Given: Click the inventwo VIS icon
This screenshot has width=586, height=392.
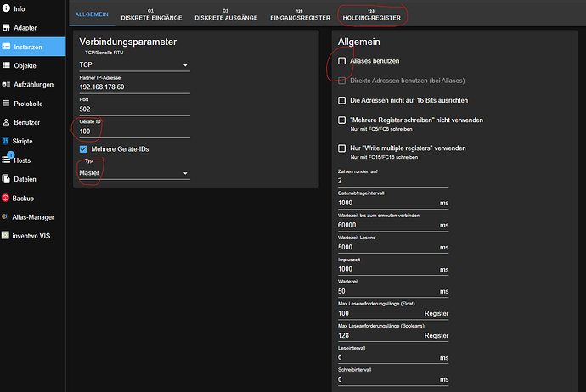Looking at the screenshot, I should (x=5, y=235).
